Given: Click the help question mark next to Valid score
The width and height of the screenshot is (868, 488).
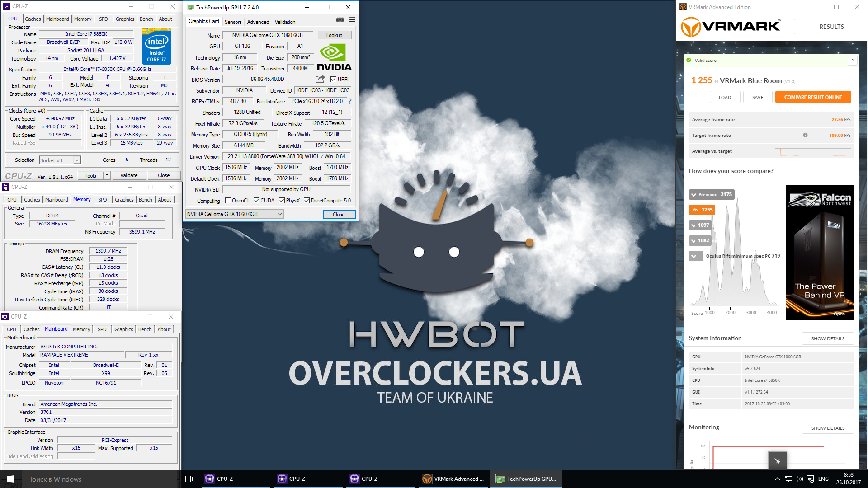Looking at the screenshot, I should pos(853,61).
